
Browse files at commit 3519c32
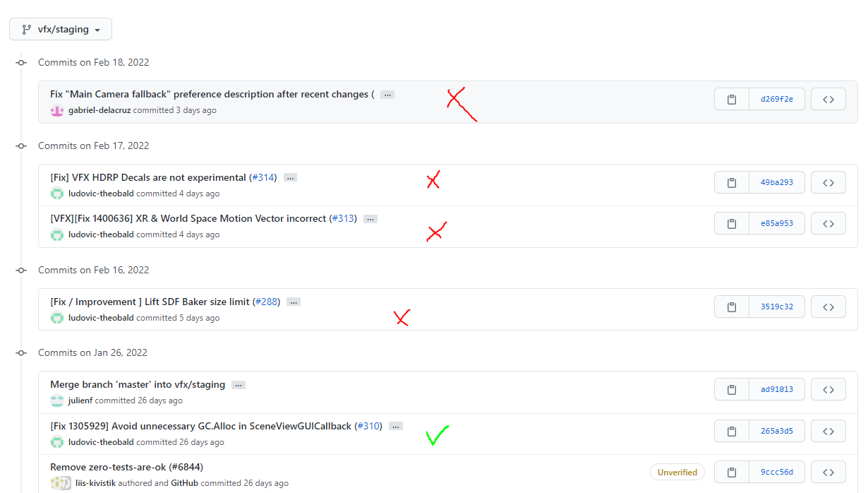(x=828, y=307)
